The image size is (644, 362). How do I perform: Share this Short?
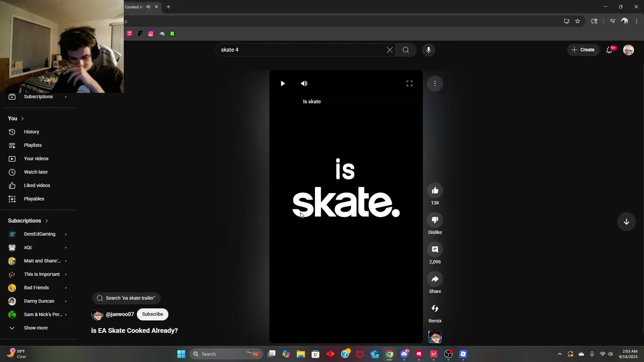435,279
